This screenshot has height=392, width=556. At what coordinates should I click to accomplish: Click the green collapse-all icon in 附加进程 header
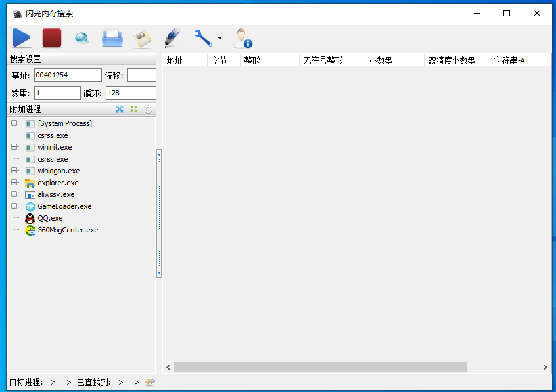[x=133, y=109]
